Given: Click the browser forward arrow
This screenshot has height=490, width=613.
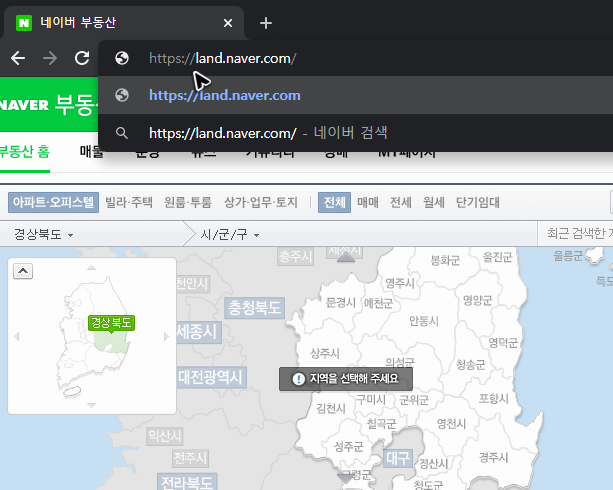Looking at the screenshot, I should tap(50, 58).
